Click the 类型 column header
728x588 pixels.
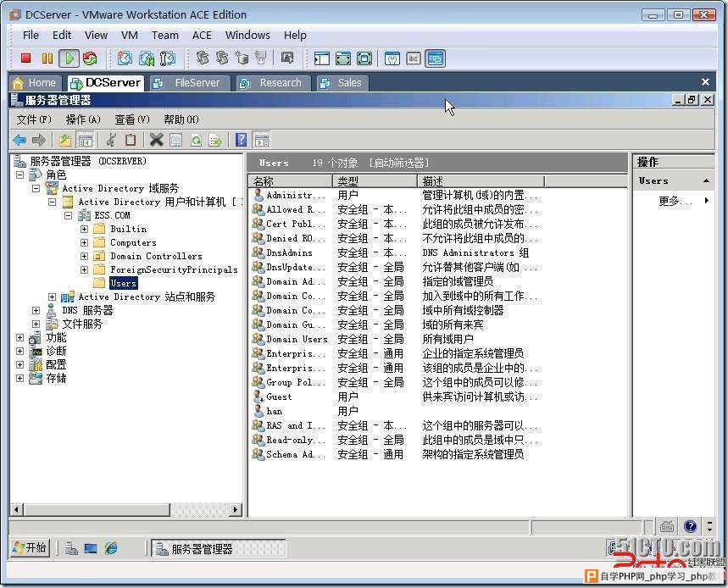pos(375,181)
